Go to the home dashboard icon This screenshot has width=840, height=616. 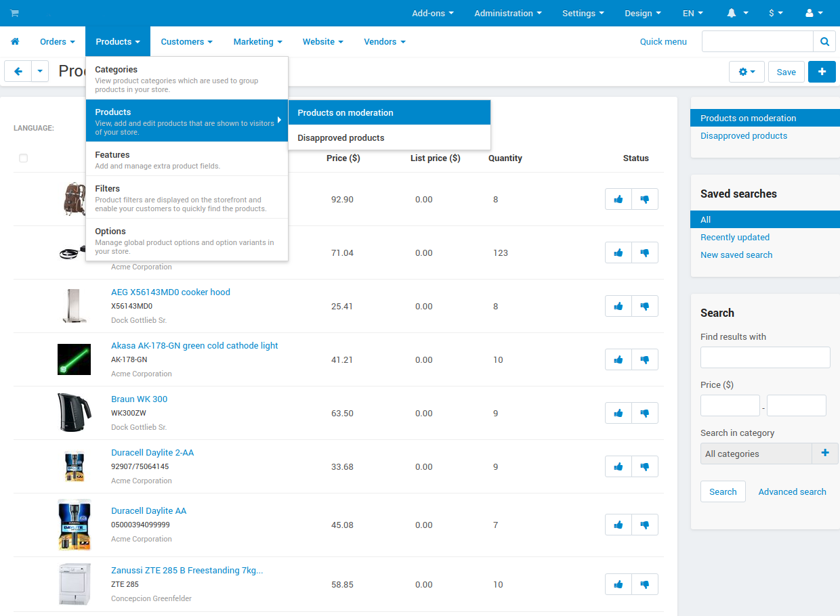(15, 41)
